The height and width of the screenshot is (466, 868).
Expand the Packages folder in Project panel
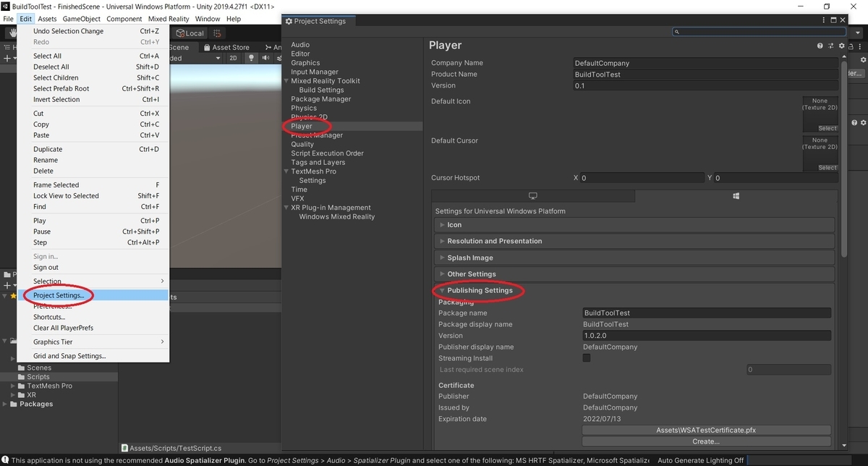(x=5, y=404)
